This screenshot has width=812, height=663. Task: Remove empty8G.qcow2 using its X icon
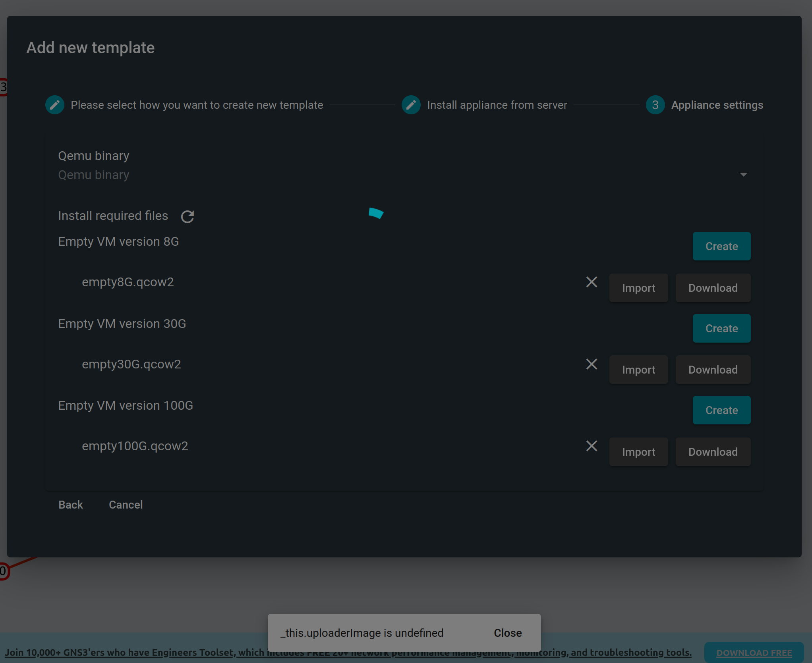pos(591,282)
